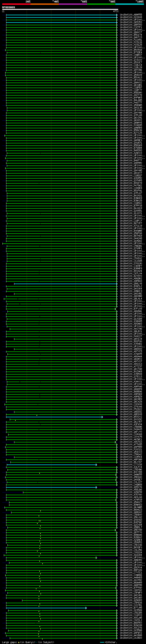The width and height of the screenshot is (146, 644).
Task: Select label UniRef100_B5X5S8
Action: (x=131, y=50)
